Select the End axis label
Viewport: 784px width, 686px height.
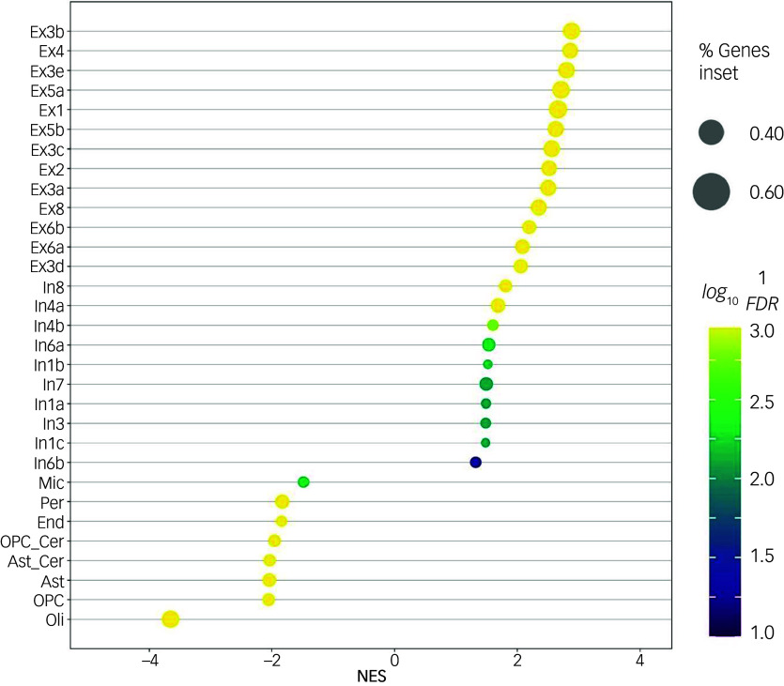point(51,522)
